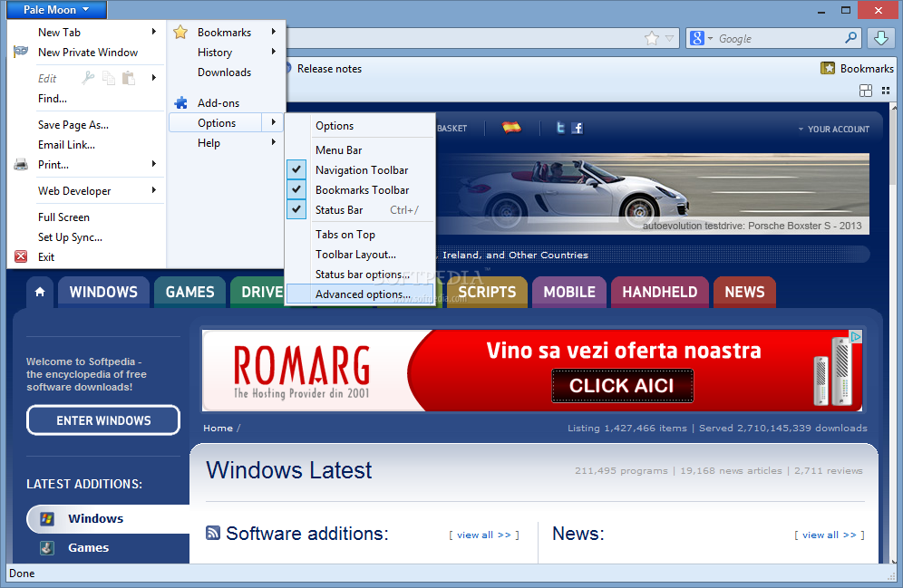Image resolution: width=903 pixels, height=588 pixels.
Task: Click the RSS feed icon beside Software additions
Action: pyautogui.click(x=212, y=533)
